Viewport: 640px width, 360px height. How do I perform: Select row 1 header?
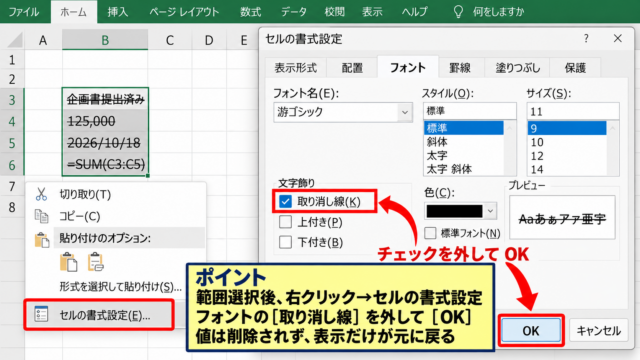point(12,60)
